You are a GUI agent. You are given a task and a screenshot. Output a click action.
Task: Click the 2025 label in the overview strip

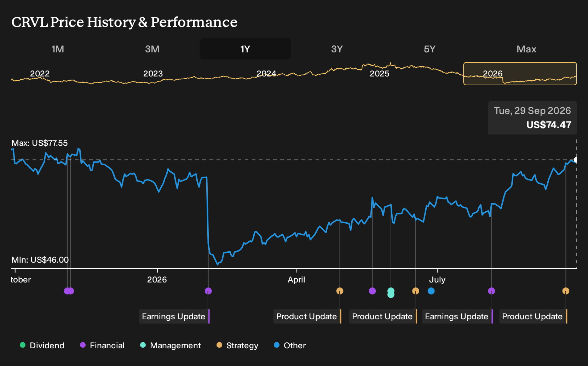tap(379, 74)
